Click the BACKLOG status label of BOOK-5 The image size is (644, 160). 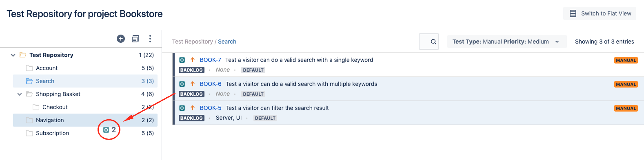point(191,118)
